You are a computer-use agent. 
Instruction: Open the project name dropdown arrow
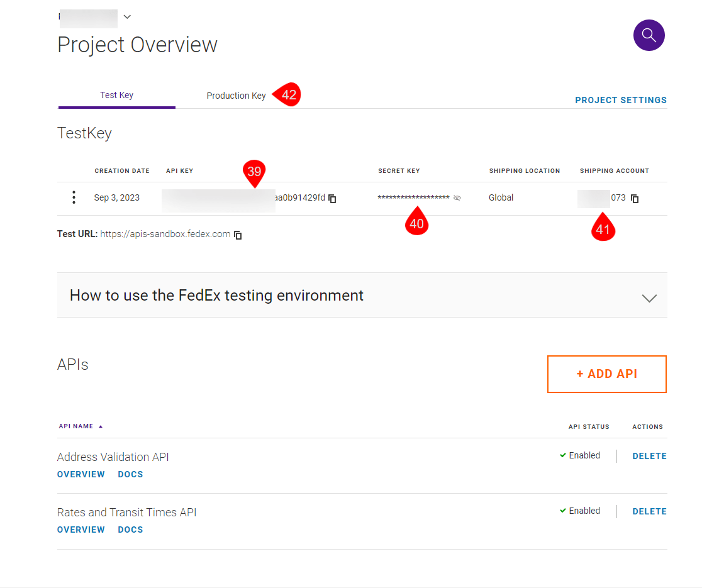coord(127,17)
